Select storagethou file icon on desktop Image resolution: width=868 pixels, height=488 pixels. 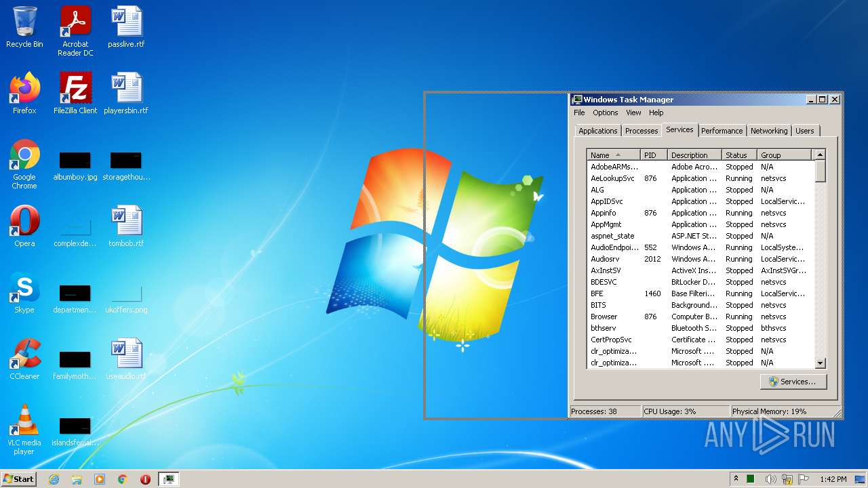tap(126, 166)
